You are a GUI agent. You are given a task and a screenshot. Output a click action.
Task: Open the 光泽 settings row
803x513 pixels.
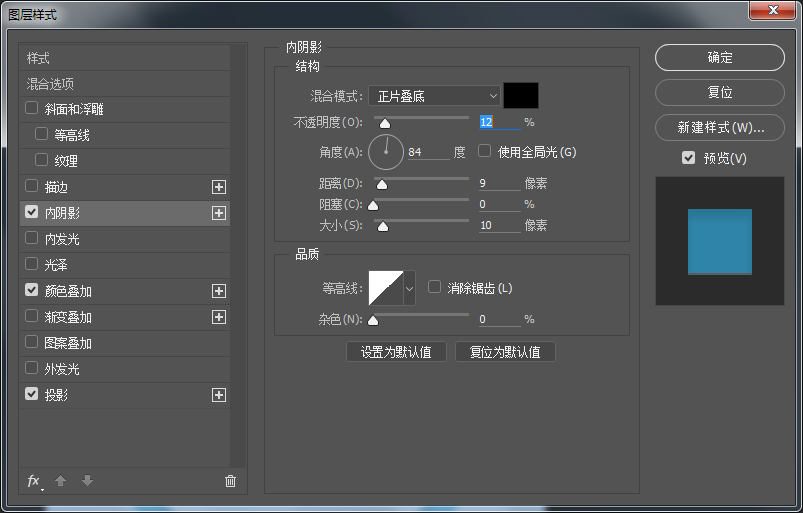[x=125, y=265]
